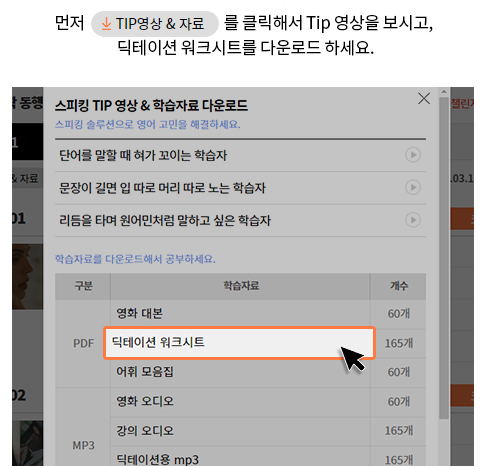Click the 개수 column header
The width and height of the screenshot is (487, 467).
pyautogui.click(x=398, y=286)
